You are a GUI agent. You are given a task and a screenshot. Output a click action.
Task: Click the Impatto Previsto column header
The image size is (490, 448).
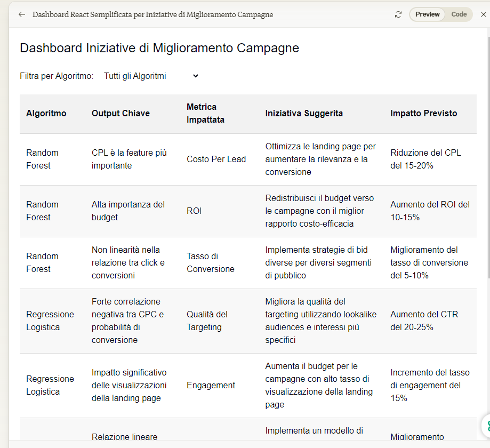point(423,113)
